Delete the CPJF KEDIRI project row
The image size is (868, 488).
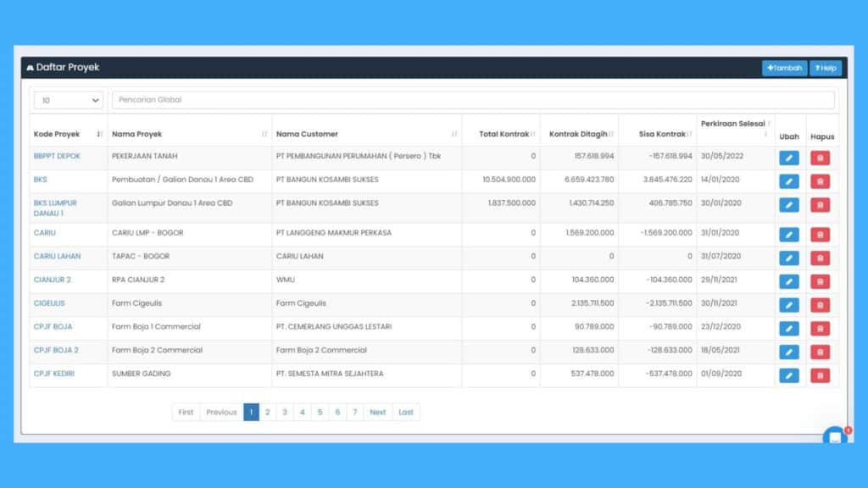click(820, 375)
